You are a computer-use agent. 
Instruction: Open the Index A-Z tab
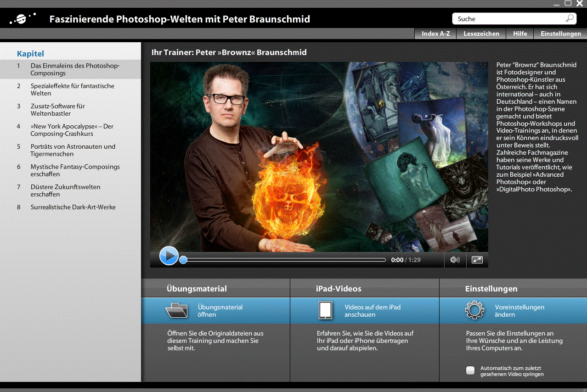tap(435, 34)
